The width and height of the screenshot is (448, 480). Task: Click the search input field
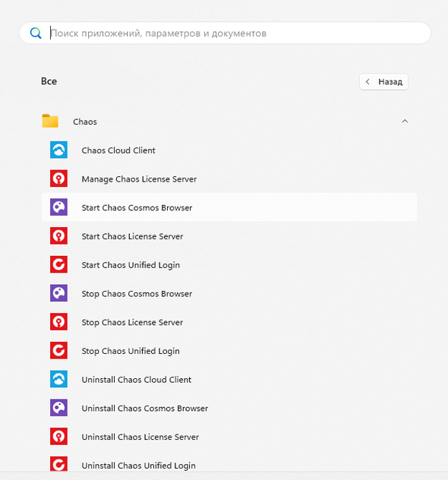tap(225, 33)
